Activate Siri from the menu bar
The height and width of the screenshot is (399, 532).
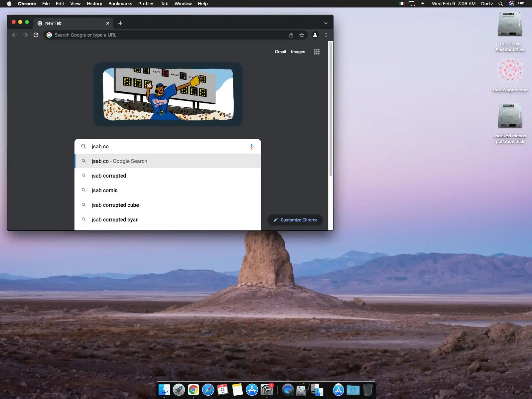pos(512,4)
